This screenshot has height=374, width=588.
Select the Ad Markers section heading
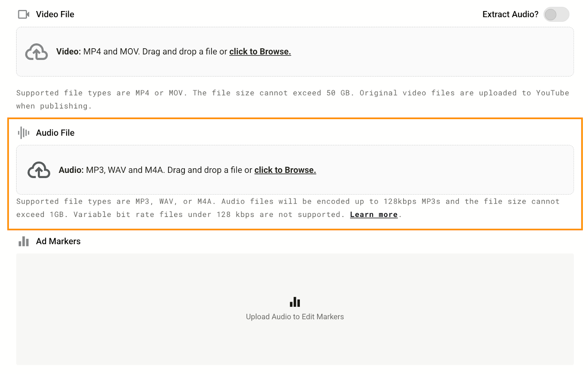(x=58, y=241)
